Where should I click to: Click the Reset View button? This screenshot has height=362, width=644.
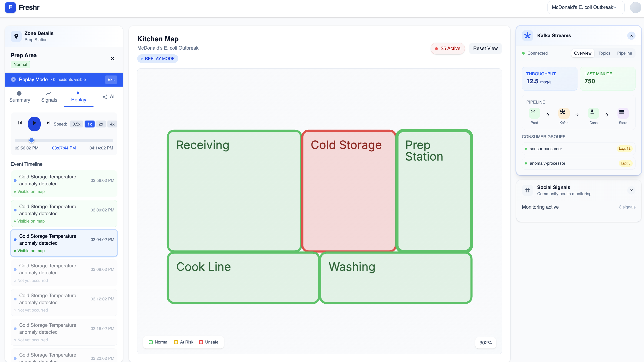(485, 48)
